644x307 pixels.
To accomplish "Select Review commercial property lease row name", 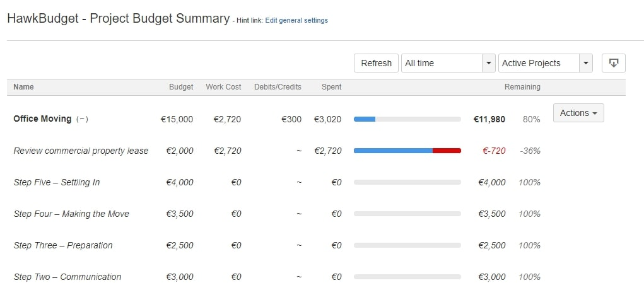I will tap(81, 151).
